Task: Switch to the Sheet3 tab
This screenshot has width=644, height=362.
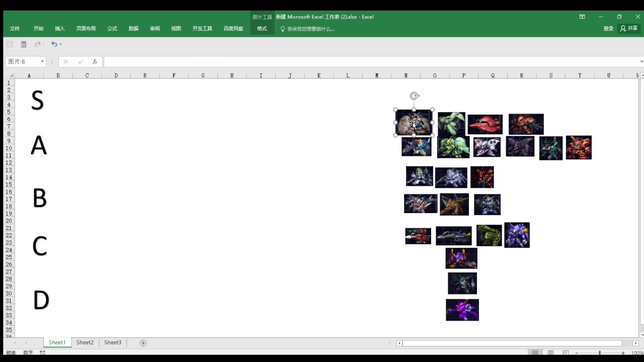Action: click(113, 342)
